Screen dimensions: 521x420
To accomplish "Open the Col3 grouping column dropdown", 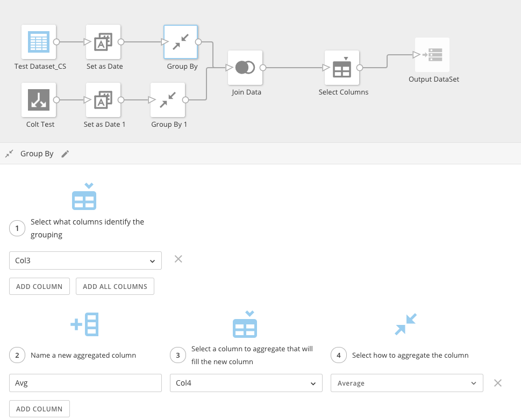I will 85,260.
